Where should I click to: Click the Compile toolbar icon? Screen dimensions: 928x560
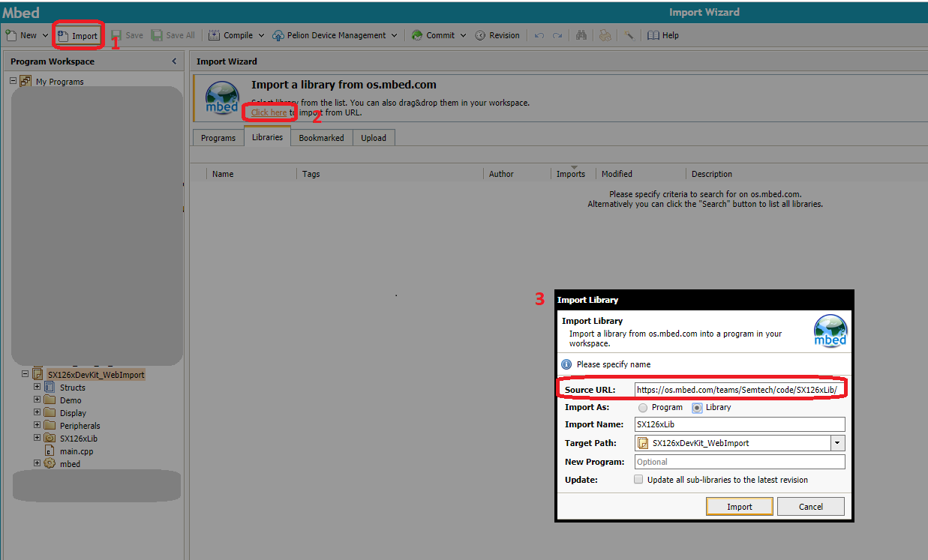pos(214,35)
